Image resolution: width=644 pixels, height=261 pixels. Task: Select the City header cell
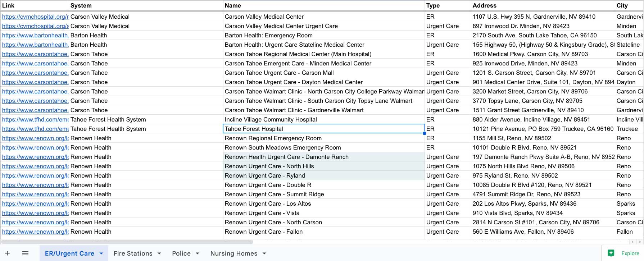tap(629, 5)
